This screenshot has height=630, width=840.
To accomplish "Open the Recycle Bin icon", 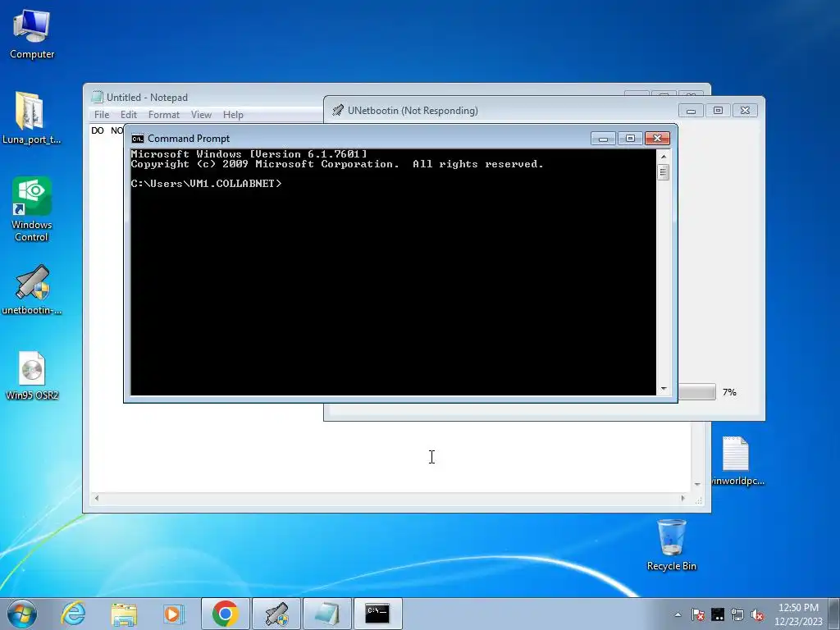I will [x=671, y=545].
